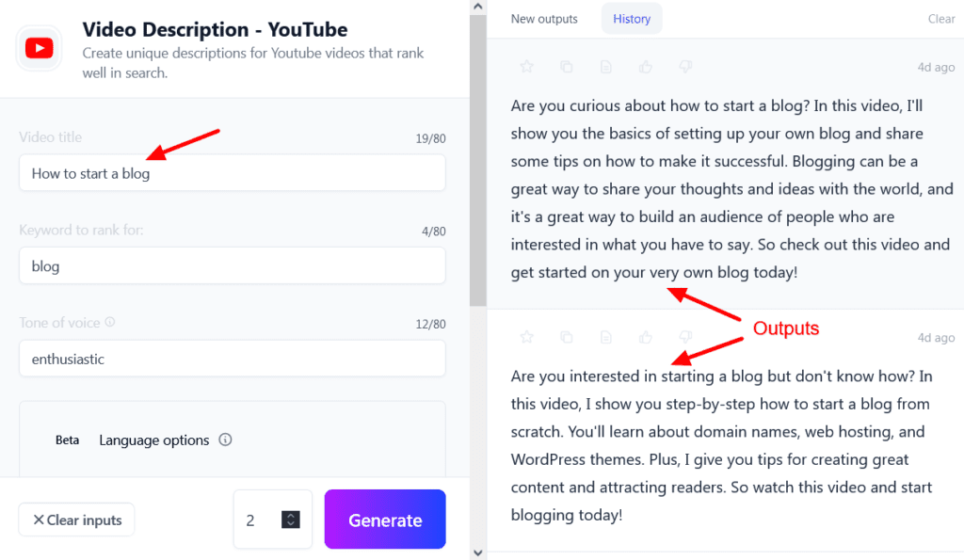The height and width of the screenshot is (560, 964).
Task: Open the first output in the document editor
Action: pyautogui.click(x=606, y=67)
